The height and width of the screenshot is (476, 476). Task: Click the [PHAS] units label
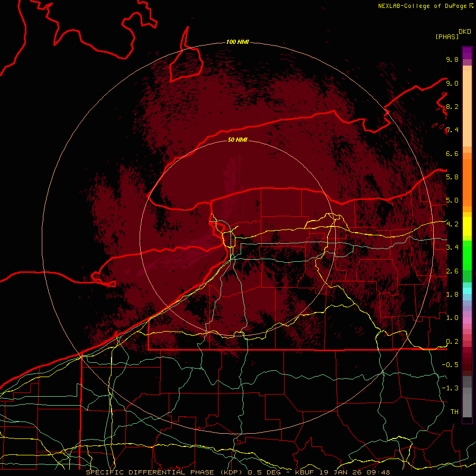click(x=447, y=36)
